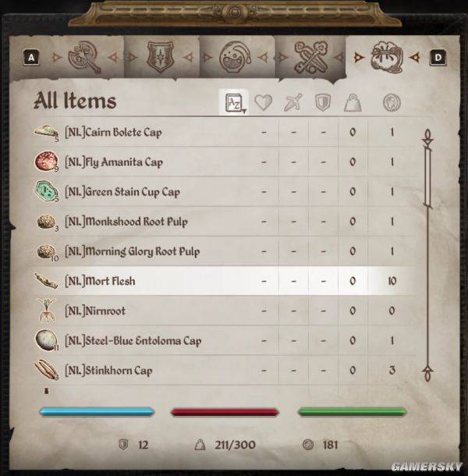468x476 pixels.
Task: Select the Nirnroot ingredient row
Action: pos(225,311)
